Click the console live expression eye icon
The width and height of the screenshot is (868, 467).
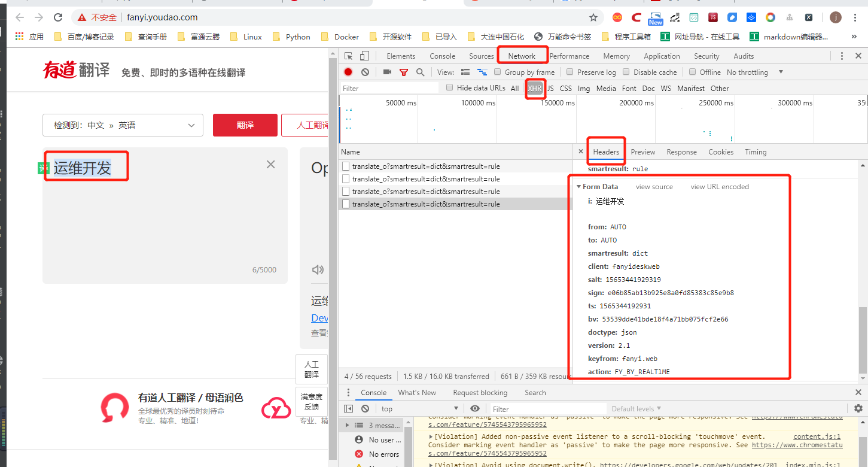[x=474, y=409]
